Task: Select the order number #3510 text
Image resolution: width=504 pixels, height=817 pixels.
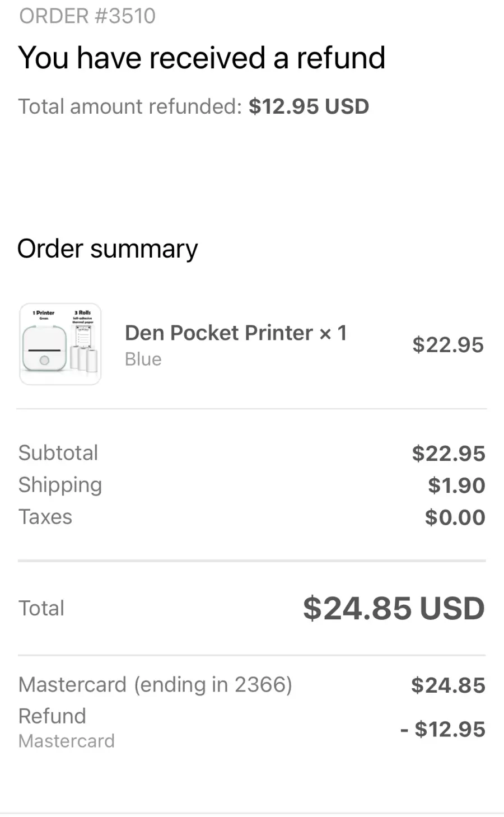Action: tap(87, 16)
